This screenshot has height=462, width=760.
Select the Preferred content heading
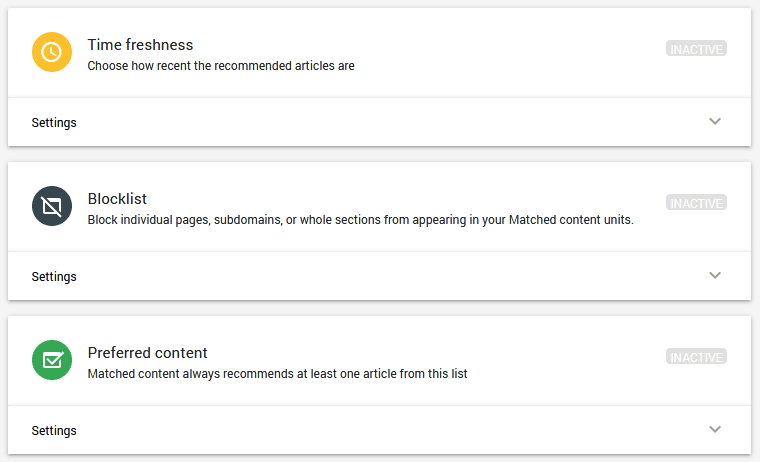(147, 353)
